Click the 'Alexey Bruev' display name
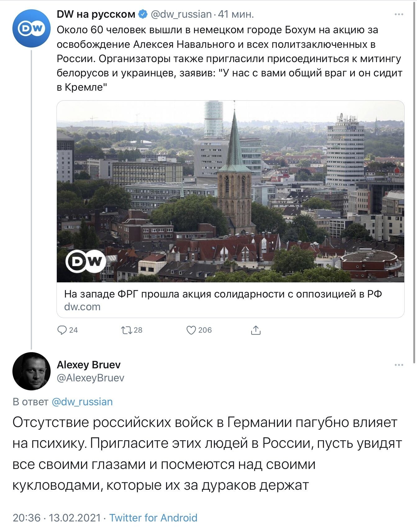The height and width of the screenshot is (532, 417). [89, 365]
